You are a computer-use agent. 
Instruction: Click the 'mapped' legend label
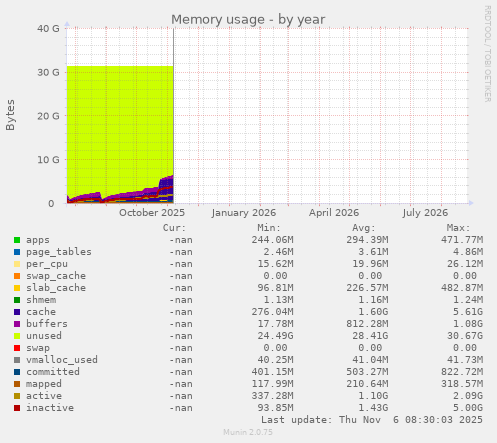click(x=44, y=384)
